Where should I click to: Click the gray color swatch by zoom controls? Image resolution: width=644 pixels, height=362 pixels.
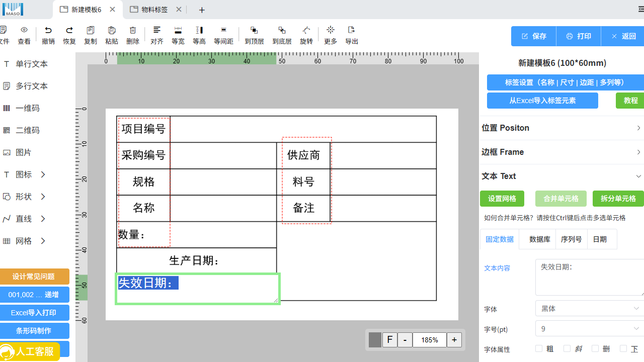pos(375,340)
